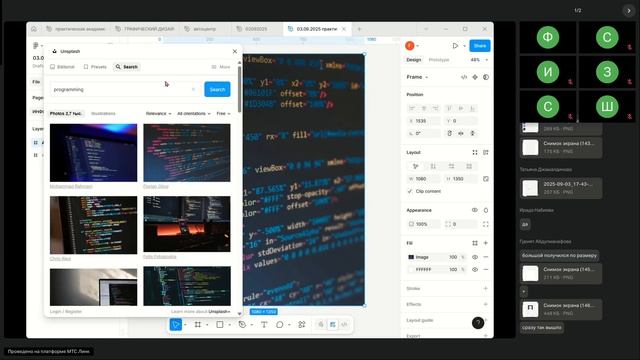
Task: Open the Learn more about Unsplash link
Action: click(x=200, y=311)
